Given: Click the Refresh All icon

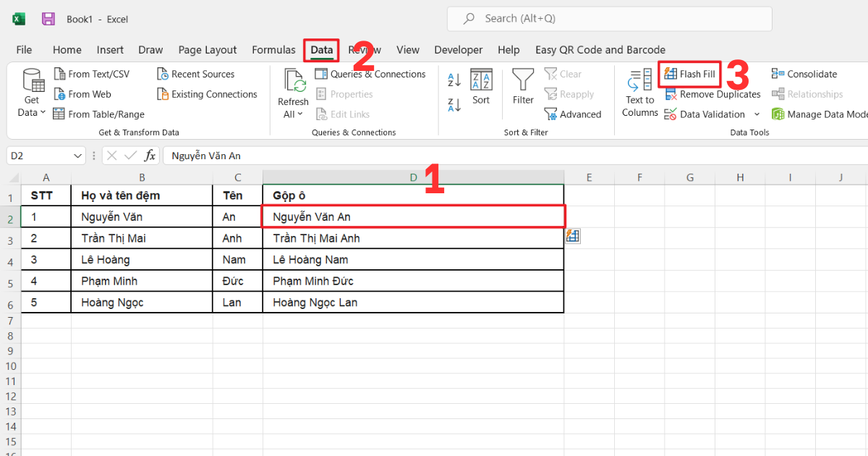Looking at the screenshot, I should tap(294, 81).
